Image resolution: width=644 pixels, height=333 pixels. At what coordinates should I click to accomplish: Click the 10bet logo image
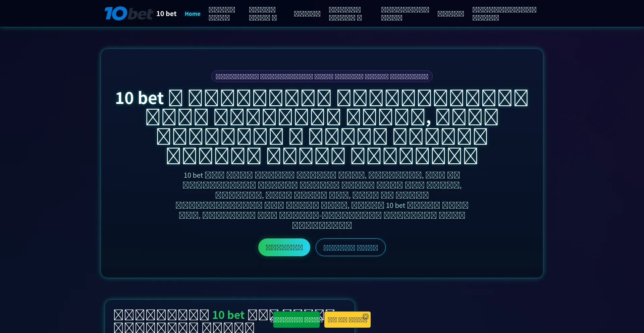tap(129, 13)
